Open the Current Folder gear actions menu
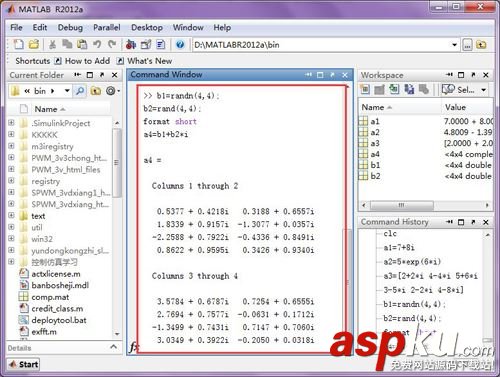Image resolution: width=500 pixels, height=377 pixels. point(112,91)
